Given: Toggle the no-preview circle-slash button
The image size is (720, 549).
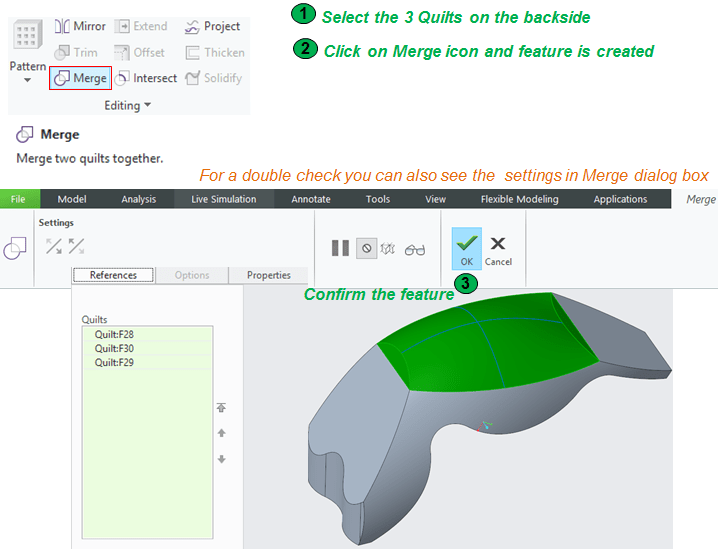Looking at the screenshot, I should 367,249.
